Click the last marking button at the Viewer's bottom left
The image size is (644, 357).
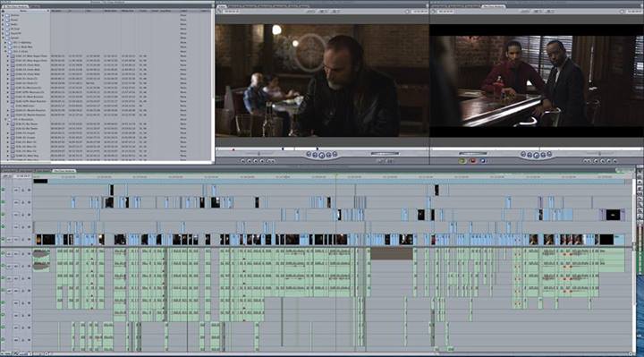point(272,161)
